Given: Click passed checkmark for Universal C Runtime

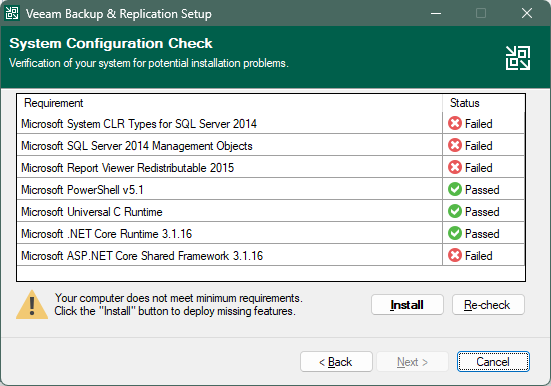Looking at the screenshot, I should pyautogui.click(x=455, y=212).
